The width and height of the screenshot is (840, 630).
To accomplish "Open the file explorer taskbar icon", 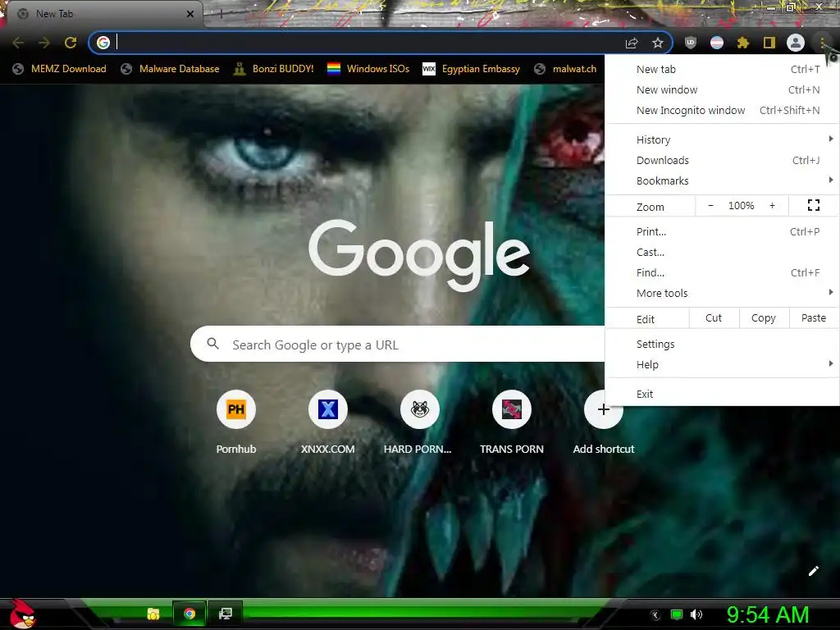I will click(x=153, y=614).
